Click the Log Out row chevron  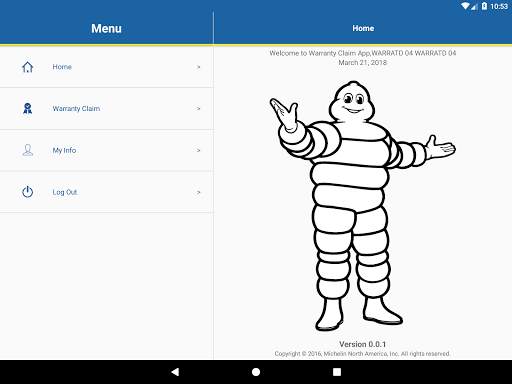(199, 192)
